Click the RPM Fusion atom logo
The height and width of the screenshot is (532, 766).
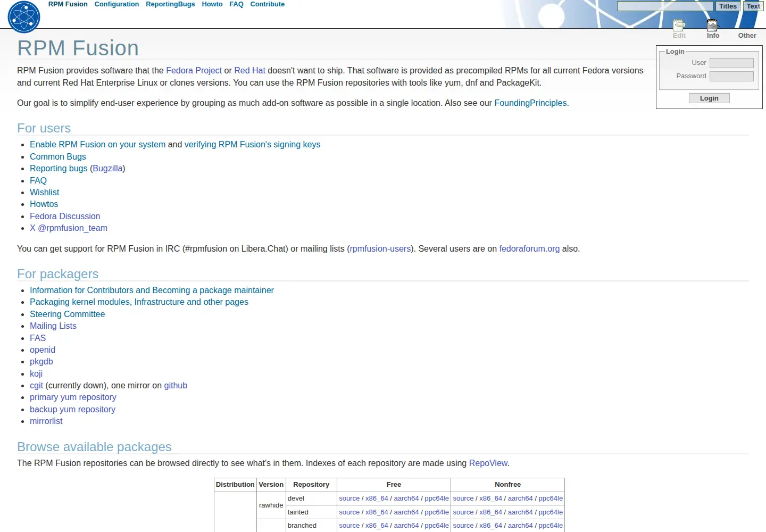pos(24,16)
